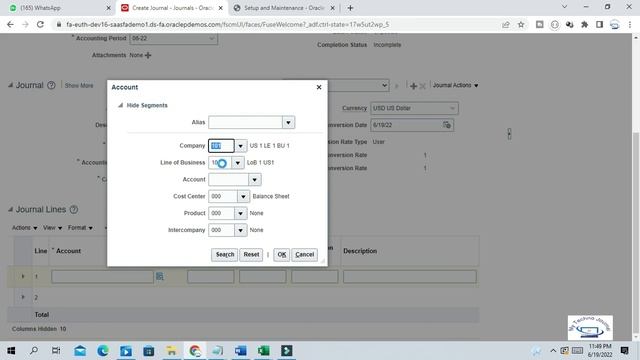640x360 pixels.
Task: Expand journal line 2 row
Action: point(23,297)
